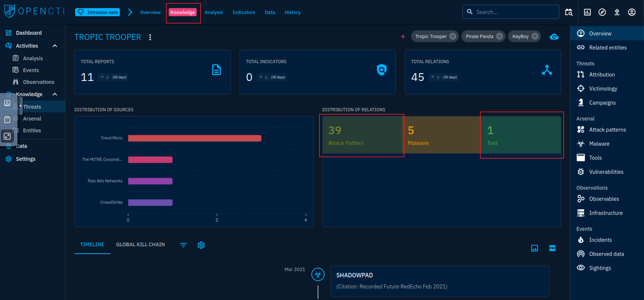The height and width of the screenshot is (300, 644).
Task: Open Victimology in right panel
Action: coord(607,89)
